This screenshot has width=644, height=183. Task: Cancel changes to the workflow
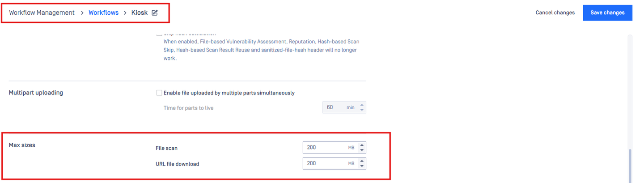point(555,13)
